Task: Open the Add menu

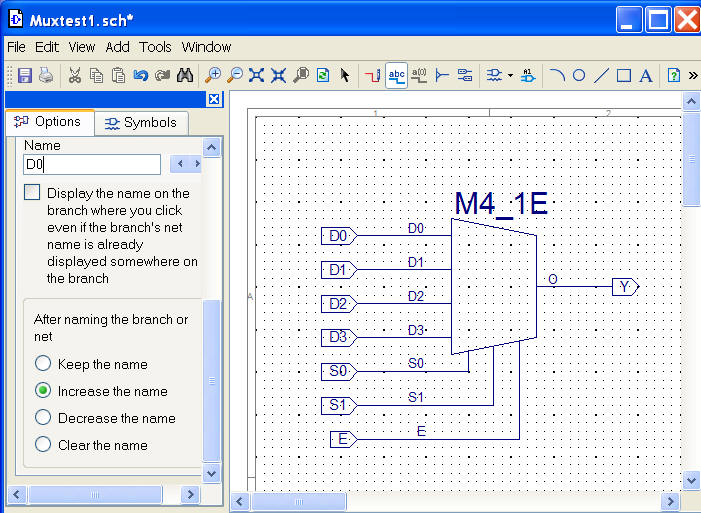Action: pos(118,47)
